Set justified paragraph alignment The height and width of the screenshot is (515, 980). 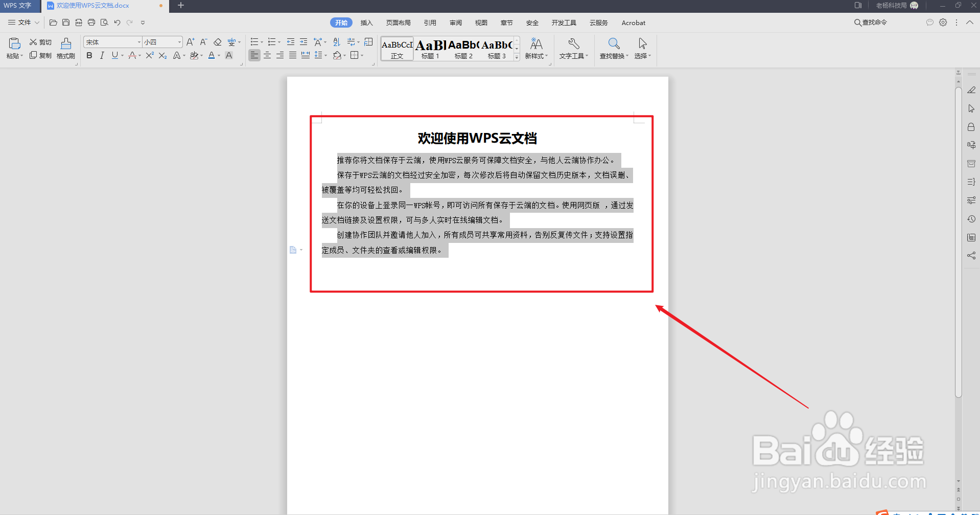click(293, 55)
